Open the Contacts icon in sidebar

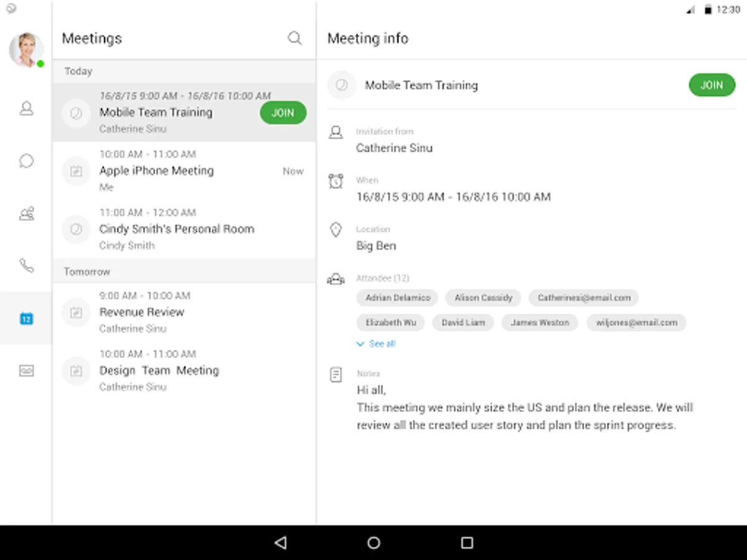26,109
